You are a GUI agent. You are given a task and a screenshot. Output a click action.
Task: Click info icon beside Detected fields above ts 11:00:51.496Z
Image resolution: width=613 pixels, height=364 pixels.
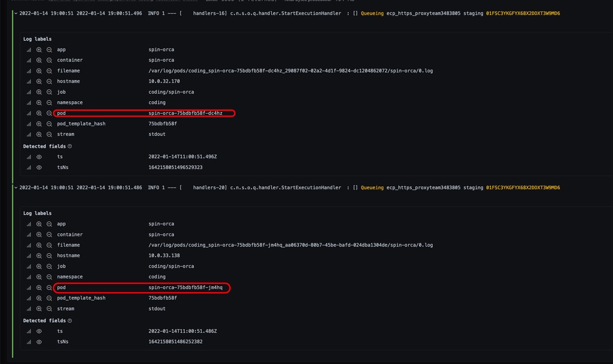(70, 146)
